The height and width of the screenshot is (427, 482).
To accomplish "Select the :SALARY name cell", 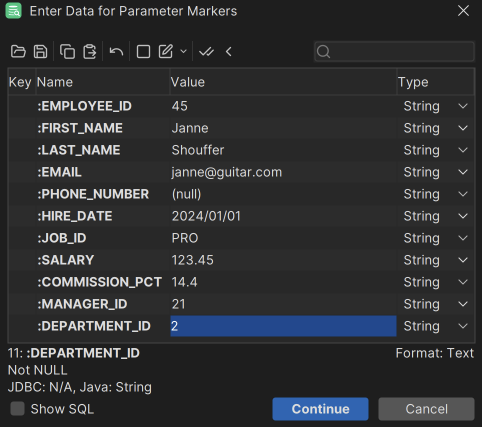I will (103, 260).
